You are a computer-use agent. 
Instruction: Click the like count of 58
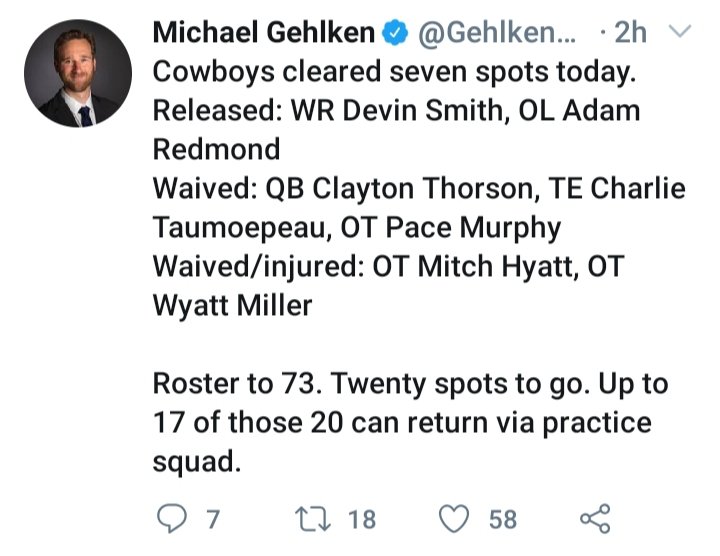click(502, 519)
